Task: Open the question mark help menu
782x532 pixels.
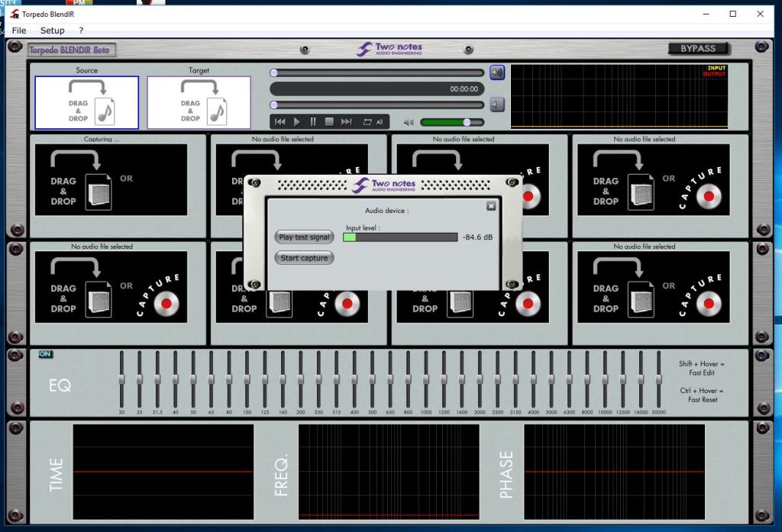Action: pyautogui.click(x=81, y=31)
